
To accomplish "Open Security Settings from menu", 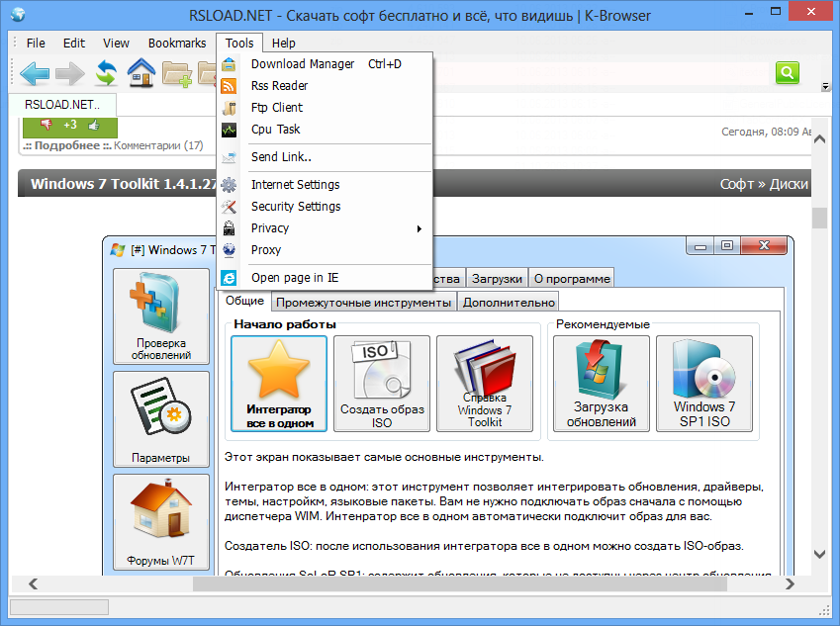I will click(x=326, y=207).
